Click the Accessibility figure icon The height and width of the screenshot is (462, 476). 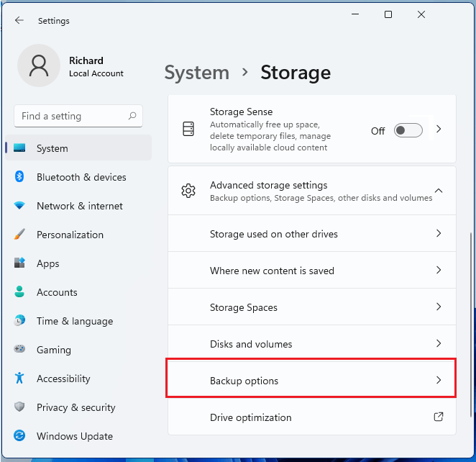(20, 379)
